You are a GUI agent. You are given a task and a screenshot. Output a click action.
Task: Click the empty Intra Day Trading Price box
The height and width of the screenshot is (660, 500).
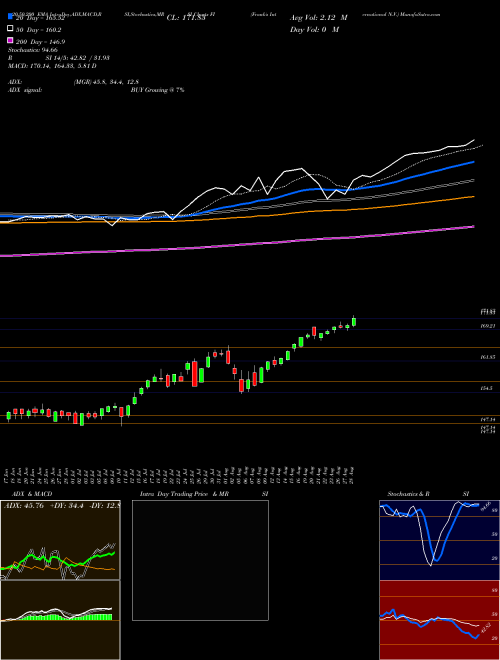tap(200, 560)
